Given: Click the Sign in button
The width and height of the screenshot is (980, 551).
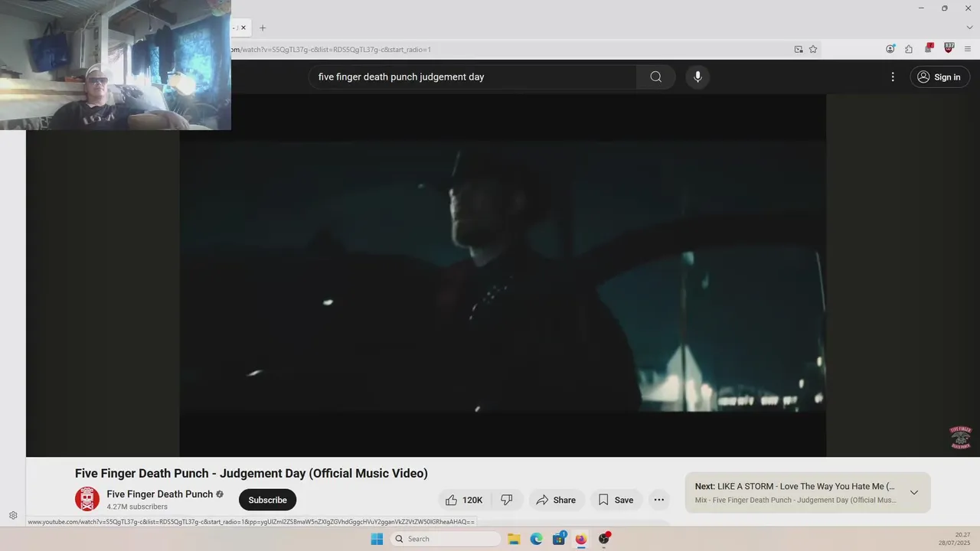Looking at the screenshot, I should click(939, 77).
